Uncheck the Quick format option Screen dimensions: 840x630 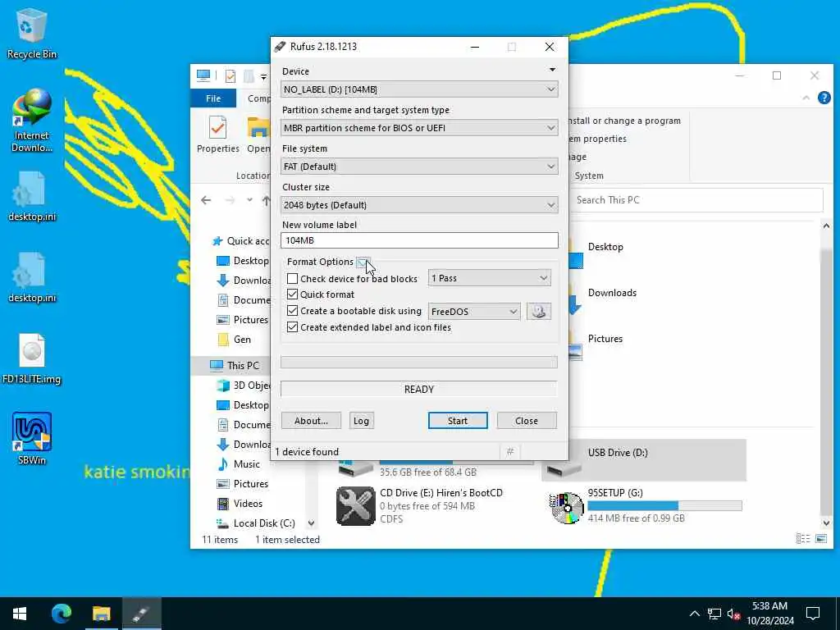point(292,294)
